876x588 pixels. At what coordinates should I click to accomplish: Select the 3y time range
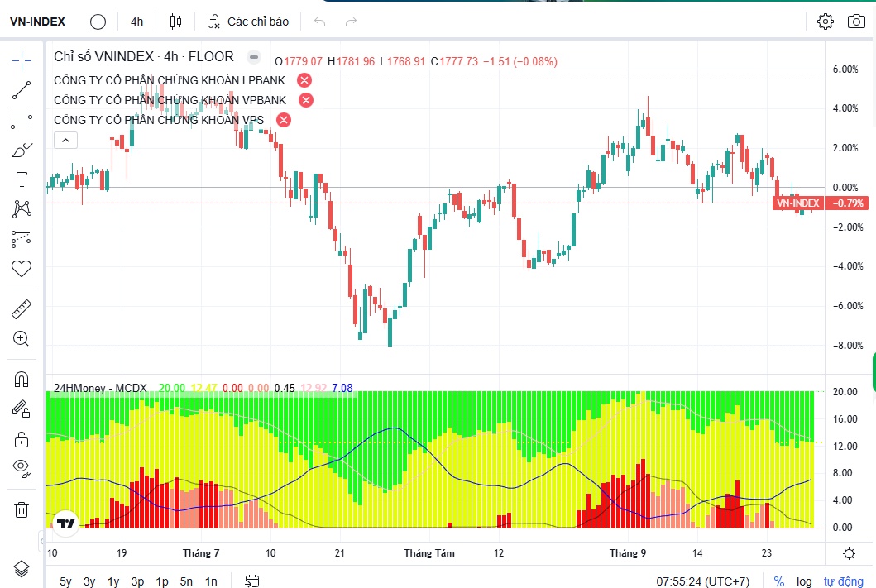tap(89, 581)
